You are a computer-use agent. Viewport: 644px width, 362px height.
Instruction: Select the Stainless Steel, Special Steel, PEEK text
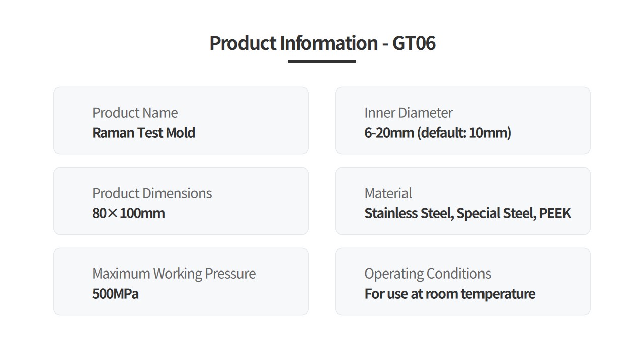point(467,213)
